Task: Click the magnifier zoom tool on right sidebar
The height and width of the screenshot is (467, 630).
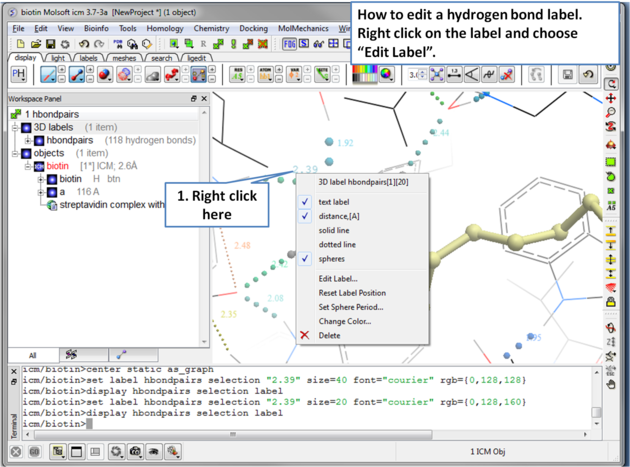Action: [x=611, y=113]
